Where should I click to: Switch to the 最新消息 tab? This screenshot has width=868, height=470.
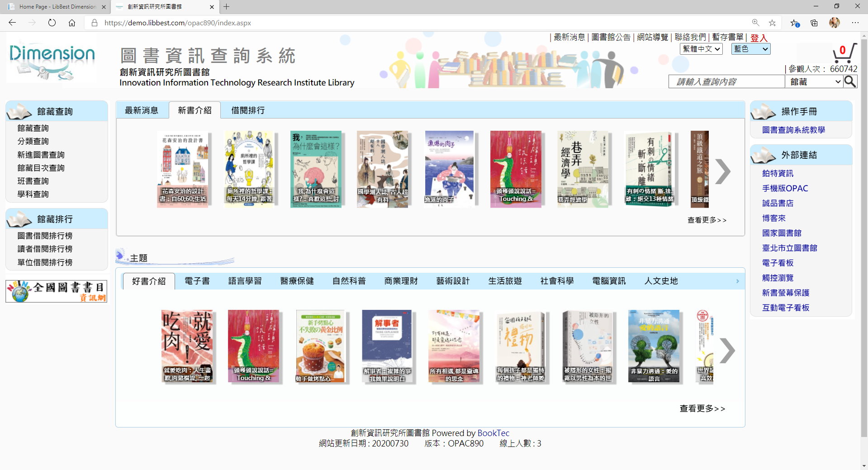[142, 110]
